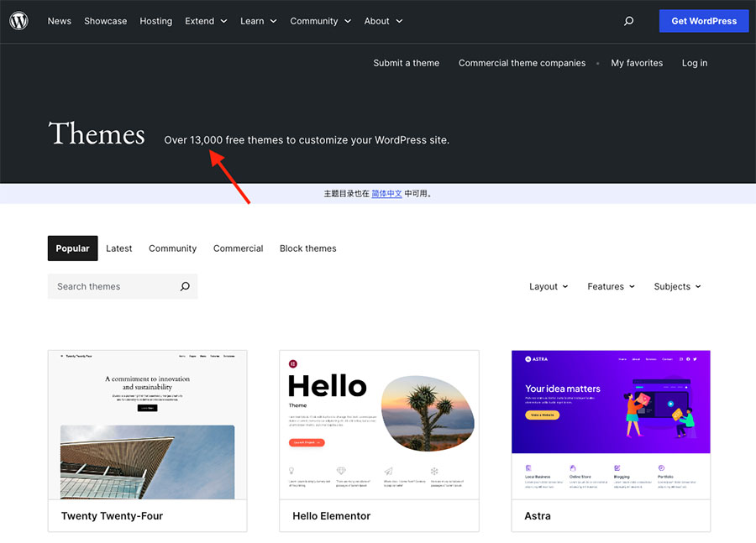Viewport: 756px width, 543px height.
Task: Open the Hello Elementor theme thumbnail
Action: click(380, 425)
